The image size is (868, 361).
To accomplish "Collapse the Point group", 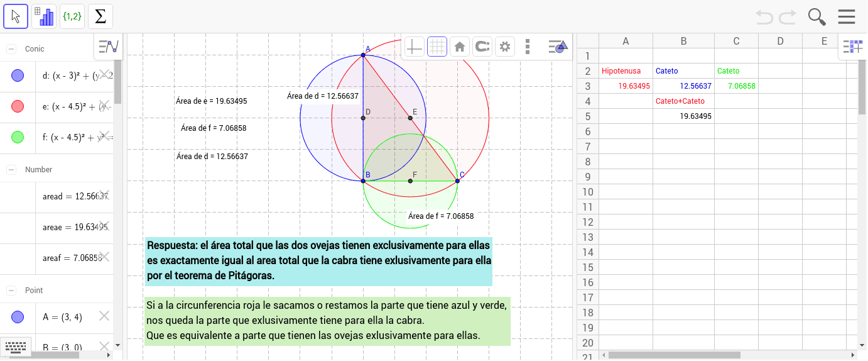I will click(x=11, y=290).
